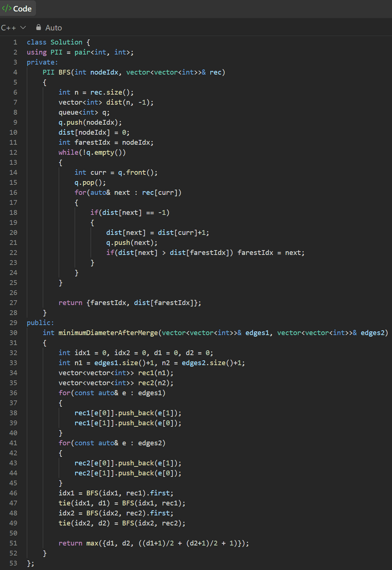Click 'return {farestIdx, dist[farestIdx]}' line
392x570 pixels.
point(129,303)
